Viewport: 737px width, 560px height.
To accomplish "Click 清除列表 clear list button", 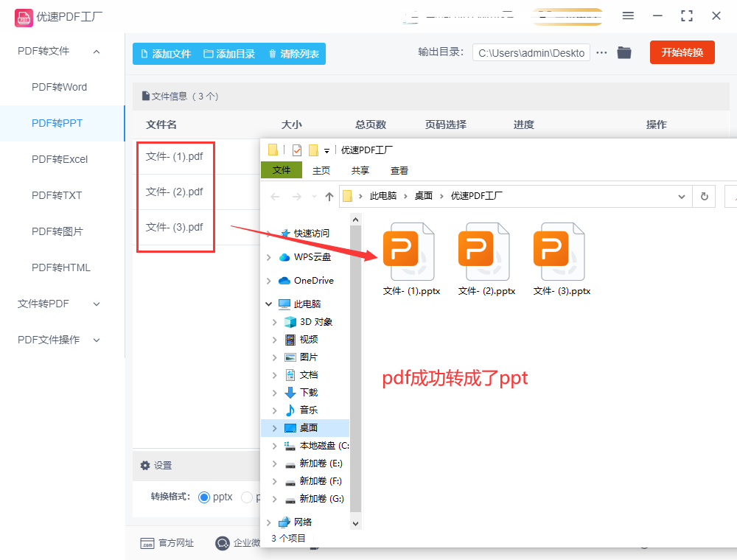I will pyautogui.click(x=294, y=54).
